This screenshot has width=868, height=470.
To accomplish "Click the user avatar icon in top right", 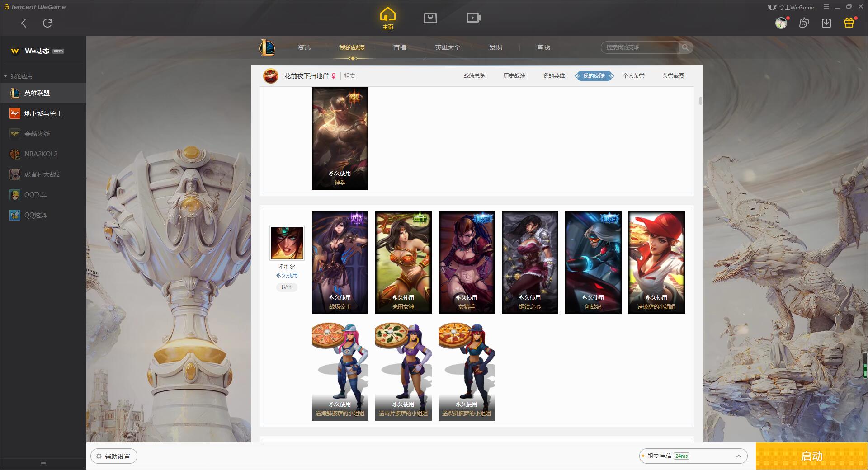I will point(781,23).
